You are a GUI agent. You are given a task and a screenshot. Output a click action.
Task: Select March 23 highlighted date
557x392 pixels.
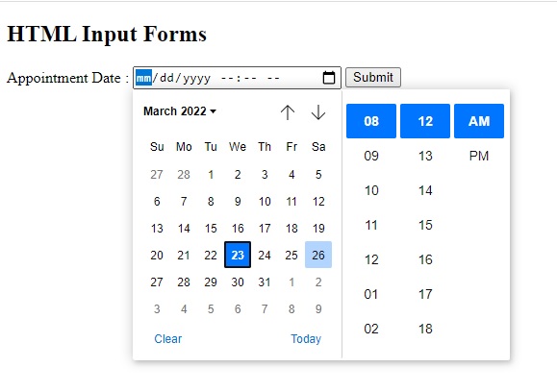238,255
